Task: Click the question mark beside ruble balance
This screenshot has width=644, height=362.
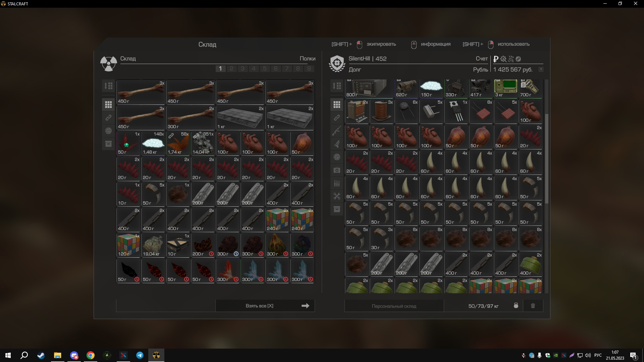Action: 541,69
